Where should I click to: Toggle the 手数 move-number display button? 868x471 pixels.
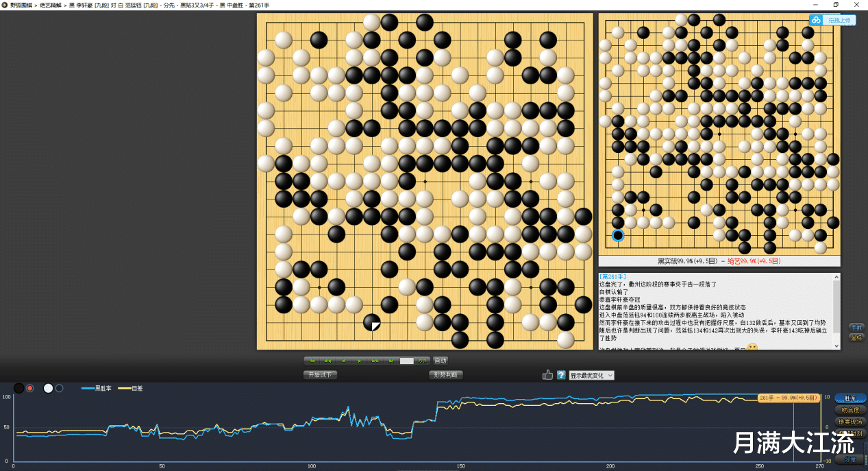tap(856, 327)
